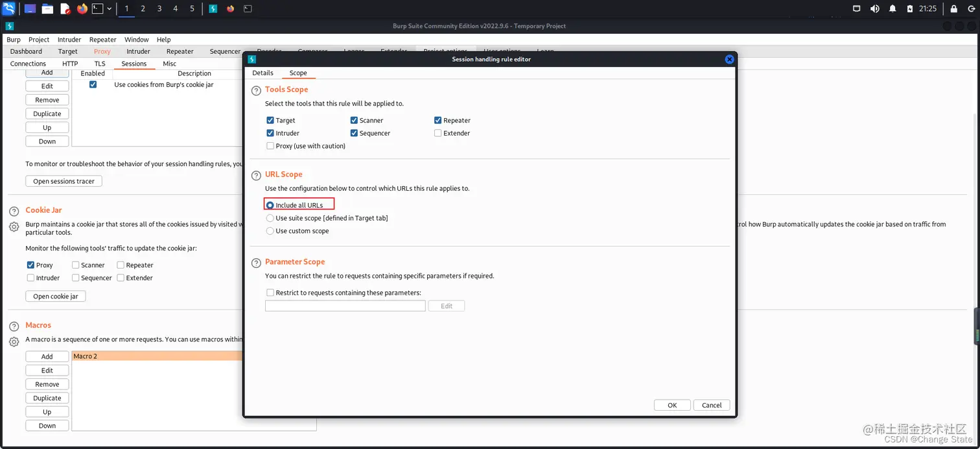Switch to workspace 3
This screenshot has height=449, width=980.
click(159, 8)
